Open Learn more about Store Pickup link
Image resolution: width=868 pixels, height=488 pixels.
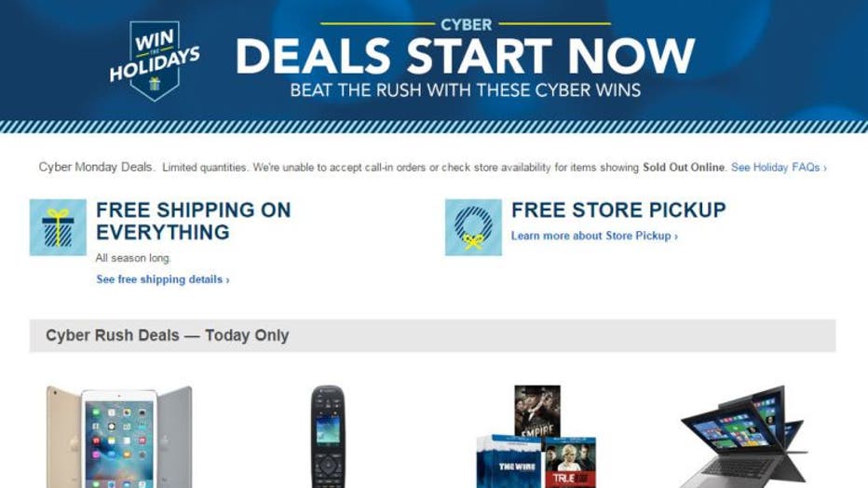[x=594, y=236]
